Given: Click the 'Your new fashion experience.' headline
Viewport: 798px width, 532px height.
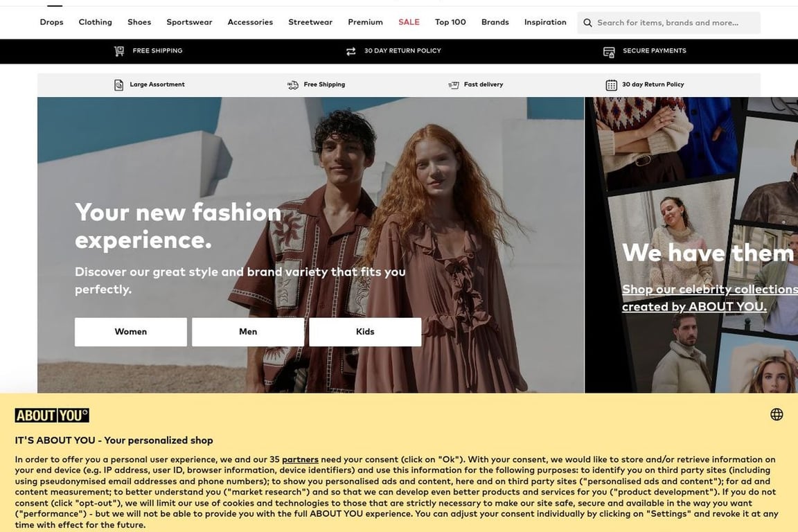Looking at the screenshot, I should (177, 226).
